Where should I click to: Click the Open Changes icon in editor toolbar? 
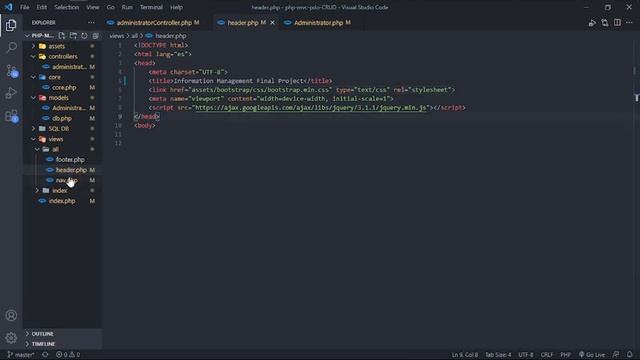click(x=604, y=23)
